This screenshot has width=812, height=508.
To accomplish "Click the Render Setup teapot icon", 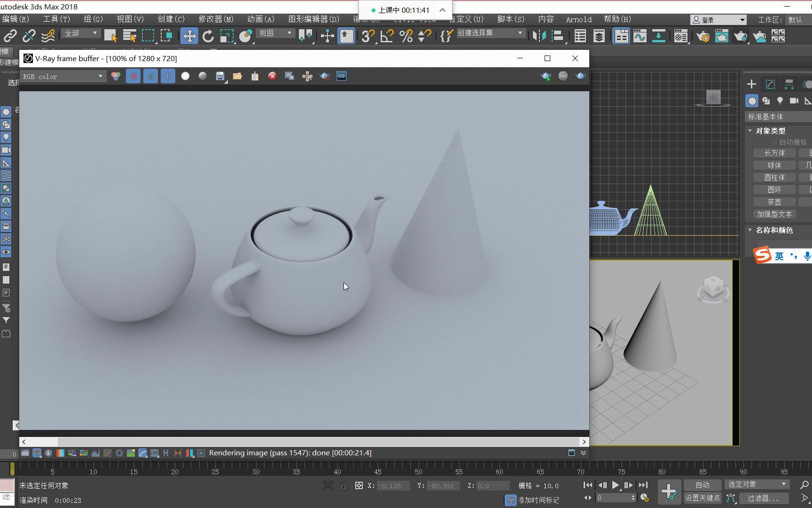I will click(x=703, y=36).
